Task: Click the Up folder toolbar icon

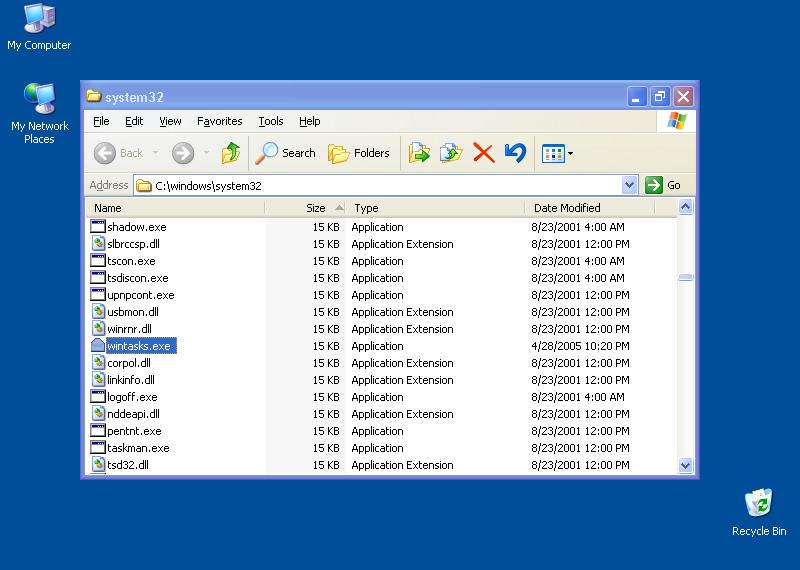Action: pyautogui.click(x=231, y=153)
